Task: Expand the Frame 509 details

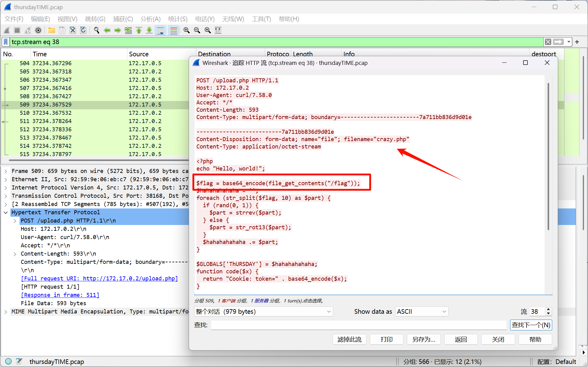Action: [6, 171]
